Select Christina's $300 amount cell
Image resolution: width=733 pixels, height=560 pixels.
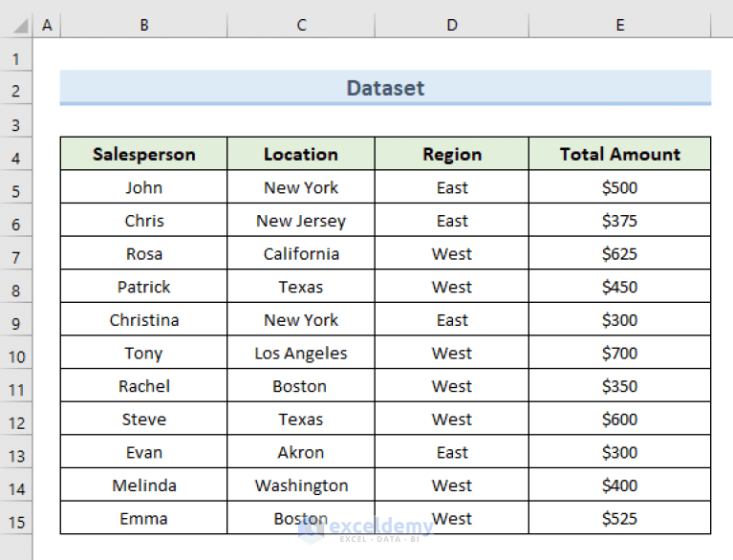pyautogui.click(x=620, y=320)
